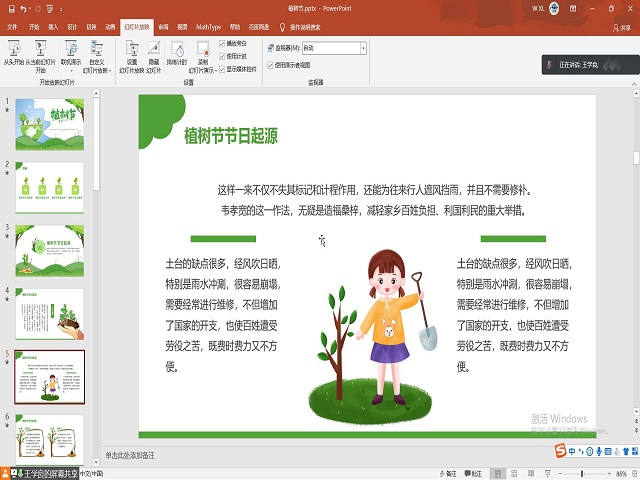
Task: Toggle the Use Presenter View checkbox
Action: 270,64
